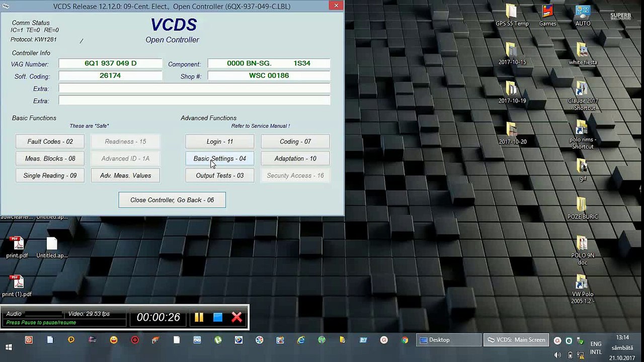Select the 2017-10-19 folder
The width and height of the screenshot is (644, 362).
coord(512,93)
